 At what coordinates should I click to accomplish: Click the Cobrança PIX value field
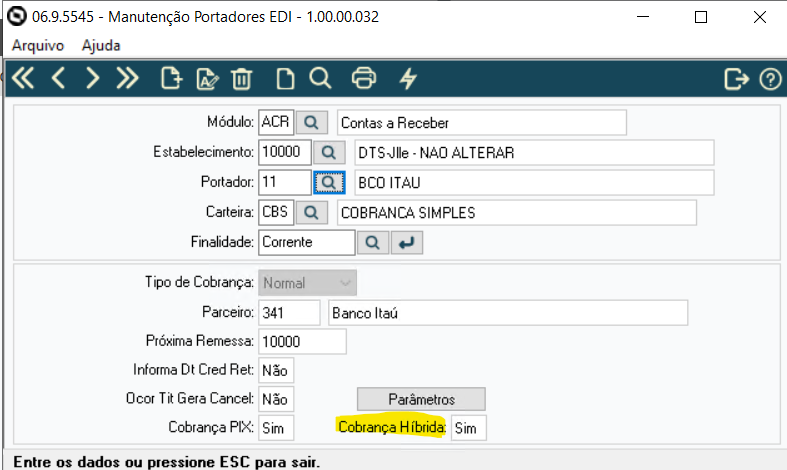[276, 428]
